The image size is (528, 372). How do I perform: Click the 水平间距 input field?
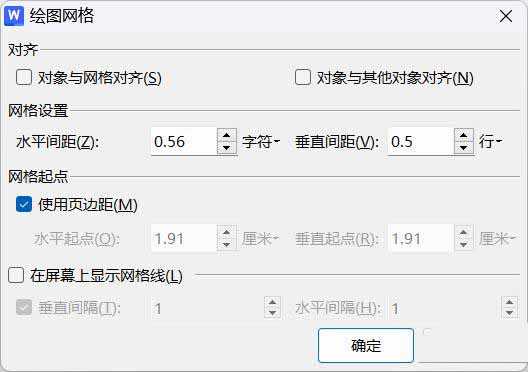pos(184,141)
